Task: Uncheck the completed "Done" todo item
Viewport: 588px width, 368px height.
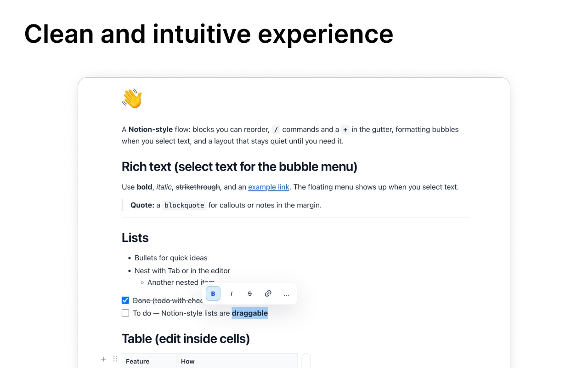Action: coord(125,300)
